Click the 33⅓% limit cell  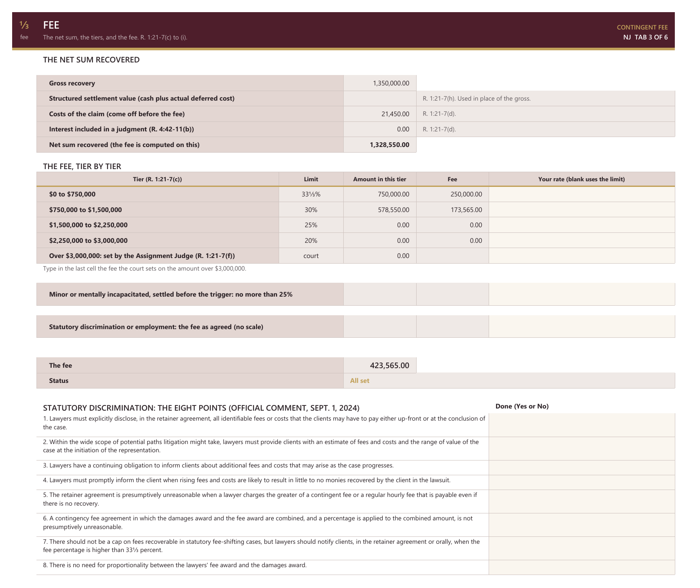(x=311, y=194)
